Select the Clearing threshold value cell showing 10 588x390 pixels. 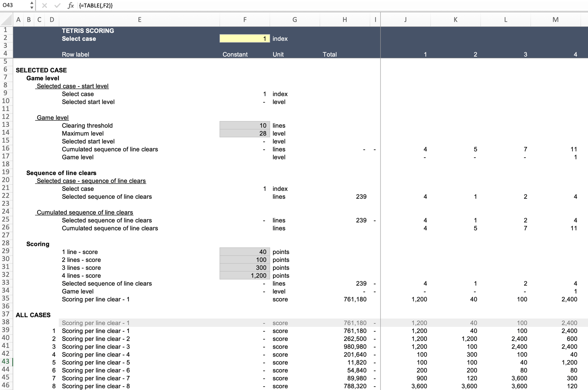click(244, 125)
